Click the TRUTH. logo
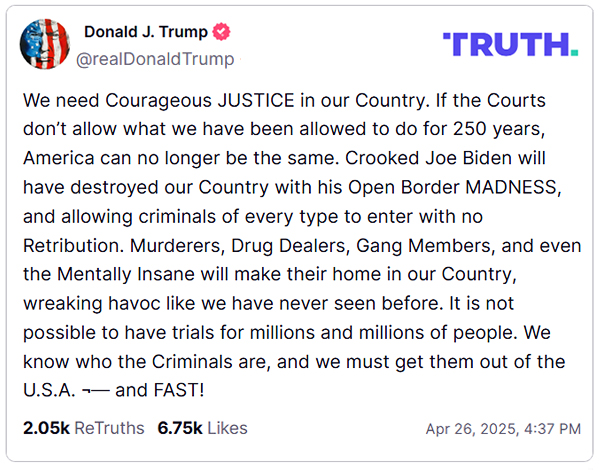Screen dimensions: 600x470 pyautogui.click(x=510, y=44)
